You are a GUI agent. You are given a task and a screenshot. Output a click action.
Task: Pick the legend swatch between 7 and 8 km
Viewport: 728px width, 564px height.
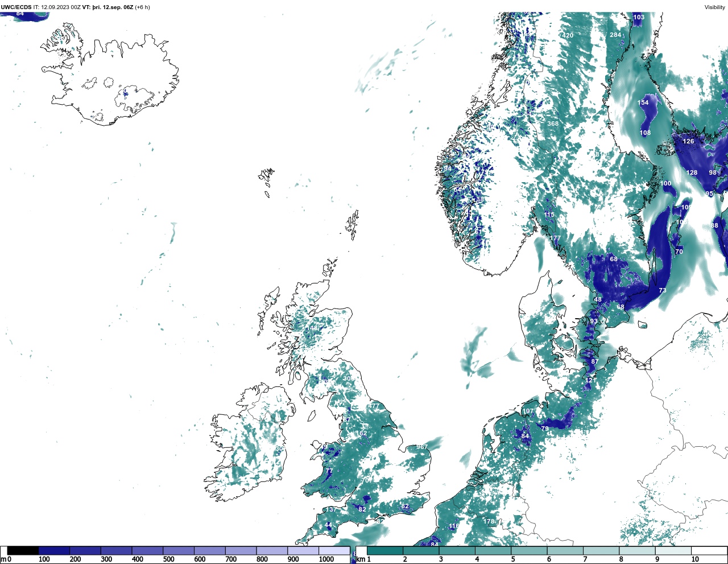point(601,551)
